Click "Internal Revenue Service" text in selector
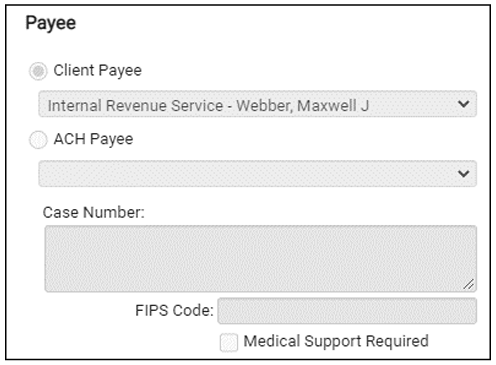The image size is (496, 365). 135,106
